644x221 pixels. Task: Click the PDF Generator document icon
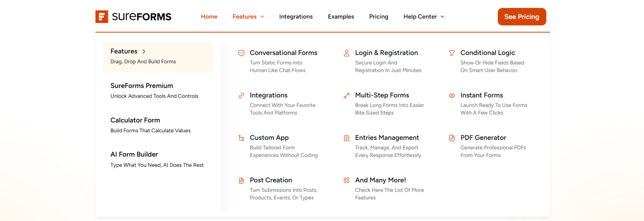click(x=452, y=138)
